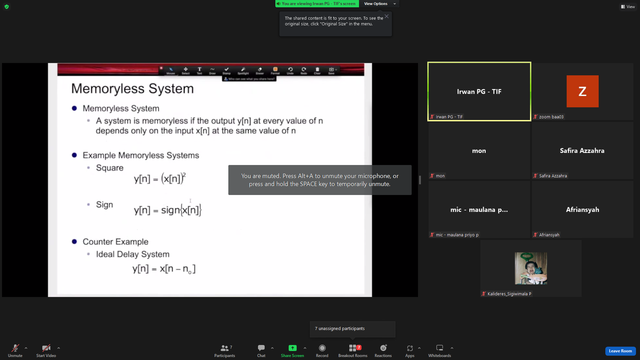Open Zoom Apps
The image size is (640, 360).
410,350
